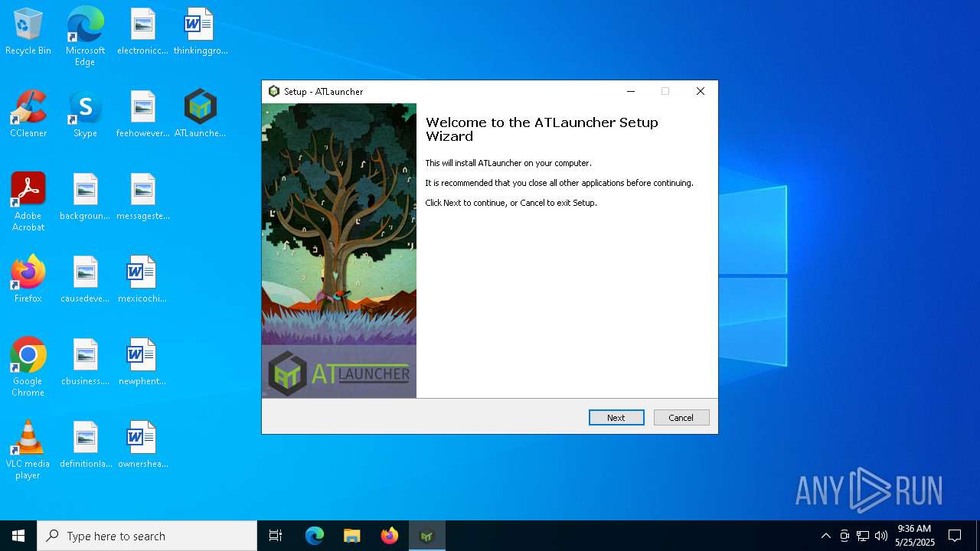This screenshot has width=980, height=551.
Task: Click the text about closing all other applications
Action: [x=560, y=183]
